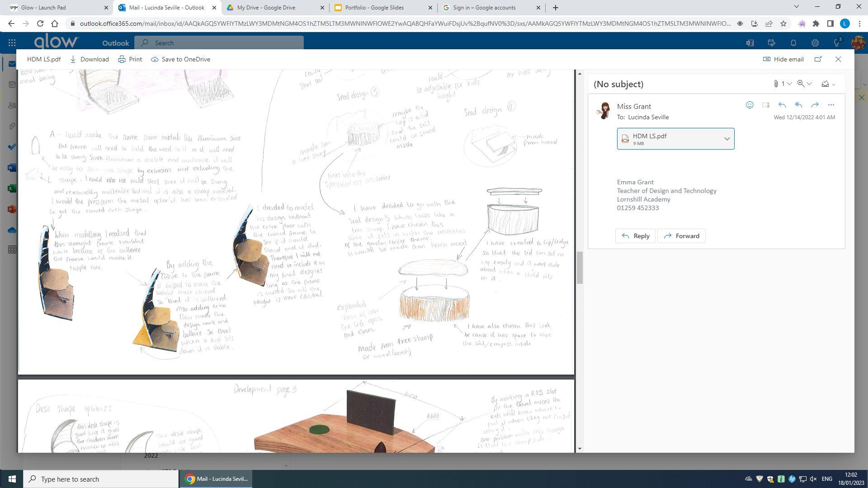Click the forward arrow icon in message header
This screenshot has width=868, height=488.
click(x=815, y=105)
